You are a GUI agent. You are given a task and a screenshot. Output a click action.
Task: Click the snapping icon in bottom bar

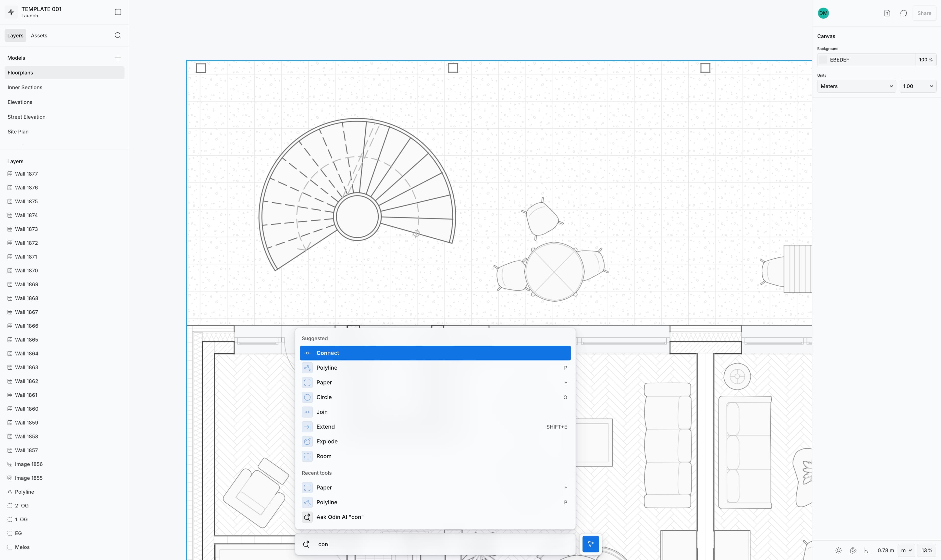coord(853,550)
